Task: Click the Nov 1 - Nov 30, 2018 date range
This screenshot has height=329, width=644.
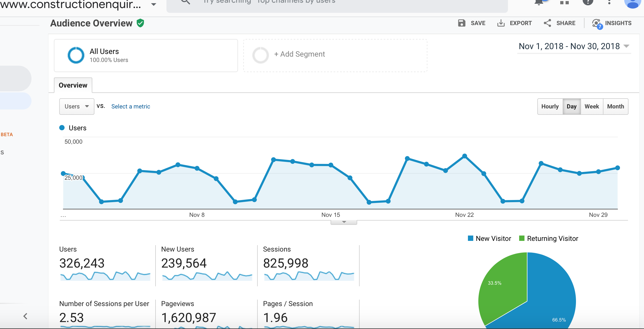Action: tap(569, 46)
